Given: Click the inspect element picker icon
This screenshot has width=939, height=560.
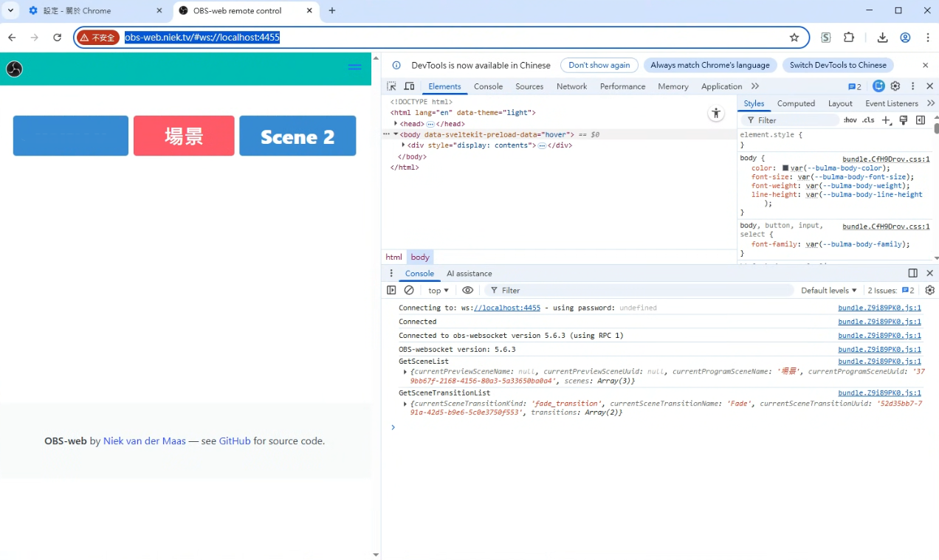Looking at the screenshot, I should pos(391,86).
